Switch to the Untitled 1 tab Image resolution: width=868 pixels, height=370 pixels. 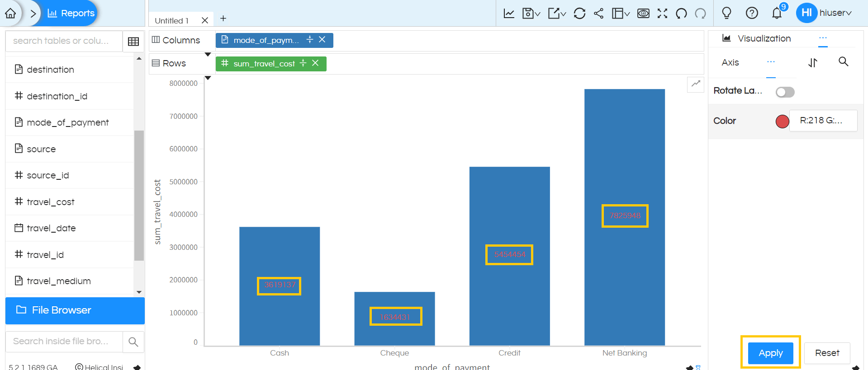click(x=171, y=20)
